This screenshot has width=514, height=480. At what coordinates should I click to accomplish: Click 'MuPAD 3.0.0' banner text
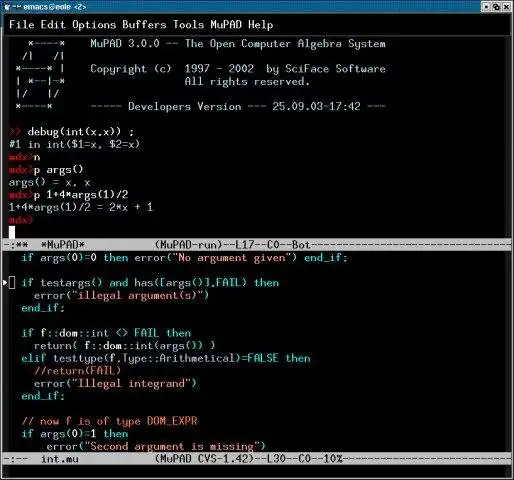[x=125, y=44]
